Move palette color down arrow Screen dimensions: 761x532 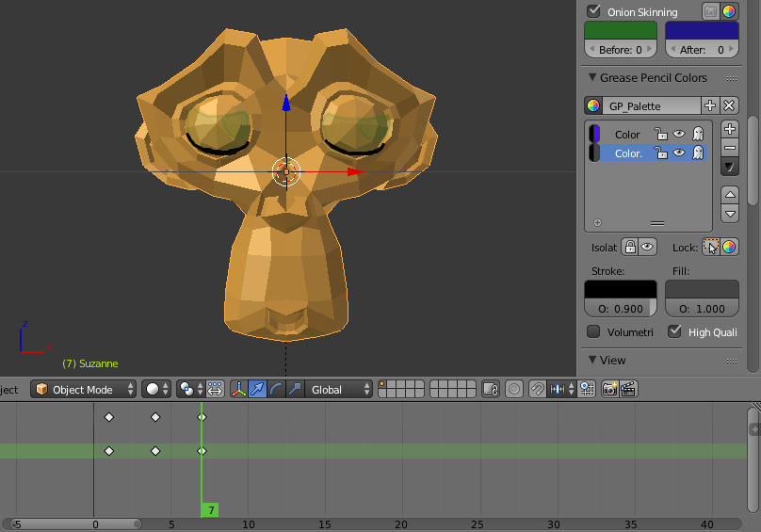pyautogui.click(x=730, y=214)
